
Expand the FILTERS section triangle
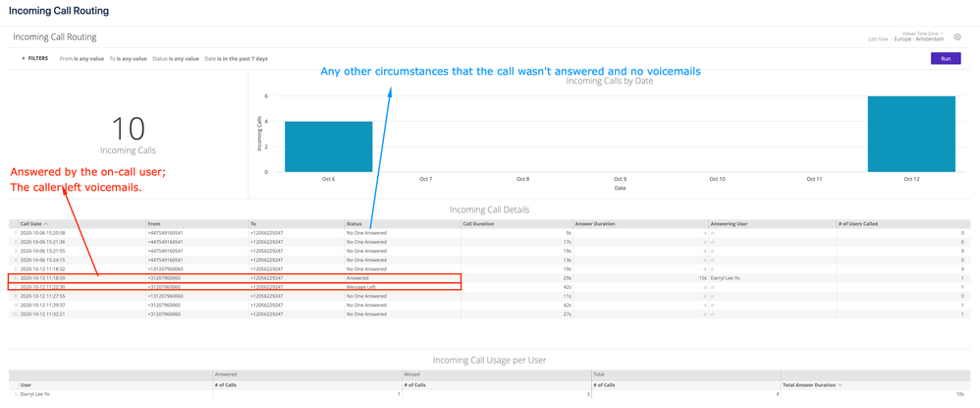24,58
